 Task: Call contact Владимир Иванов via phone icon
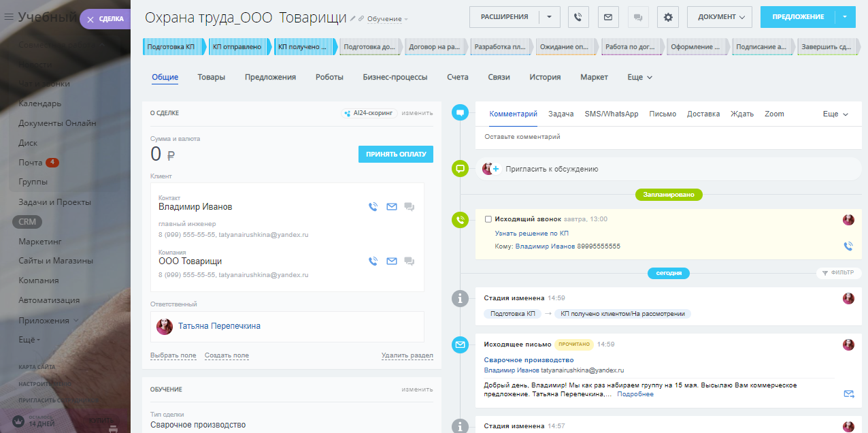[373, 207]
